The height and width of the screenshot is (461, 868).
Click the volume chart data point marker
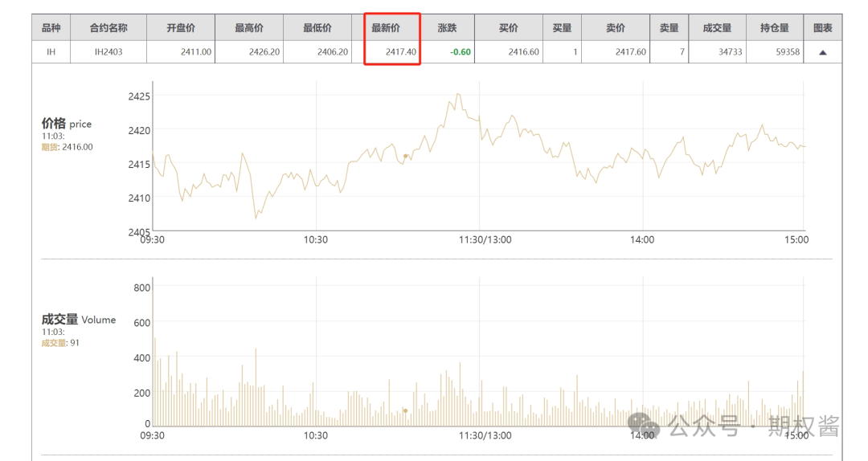[406, 410]
